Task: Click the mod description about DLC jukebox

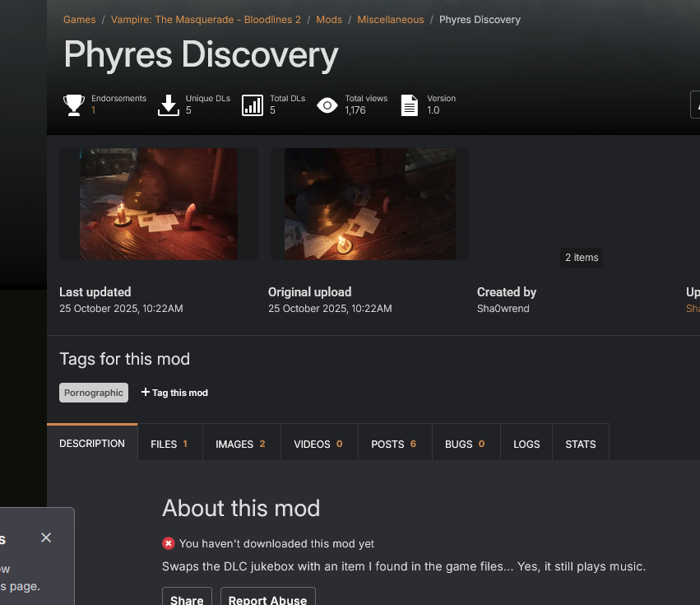Action: pos(404,566)
